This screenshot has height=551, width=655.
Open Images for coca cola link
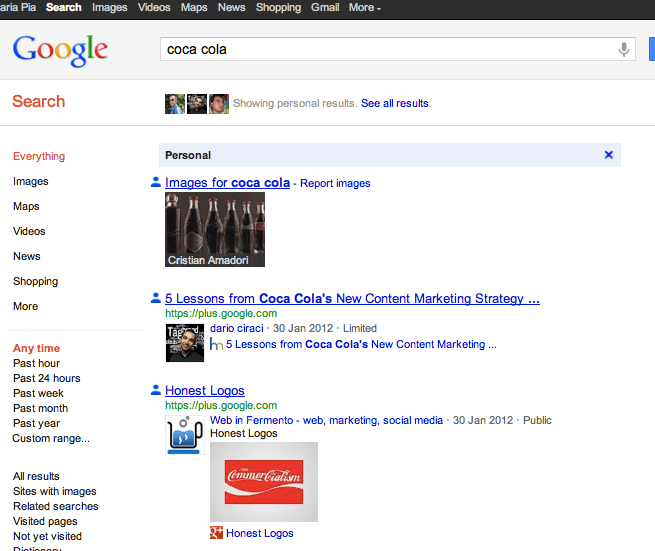[x=227, y=183]
